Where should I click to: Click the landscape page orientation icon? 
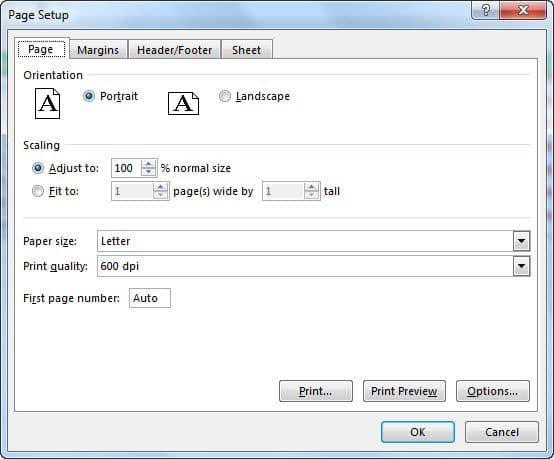coord(183,104)
